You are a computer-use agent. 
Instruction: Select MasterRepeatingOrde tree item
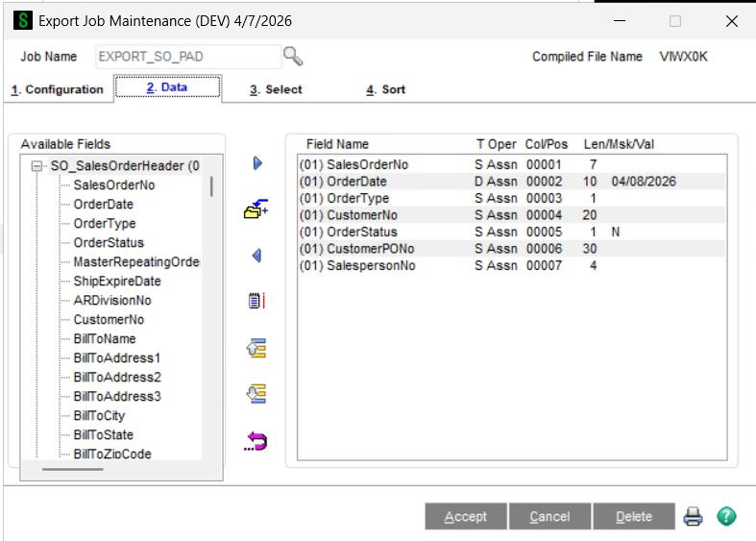pyautogui.click(x=136, y=261)
